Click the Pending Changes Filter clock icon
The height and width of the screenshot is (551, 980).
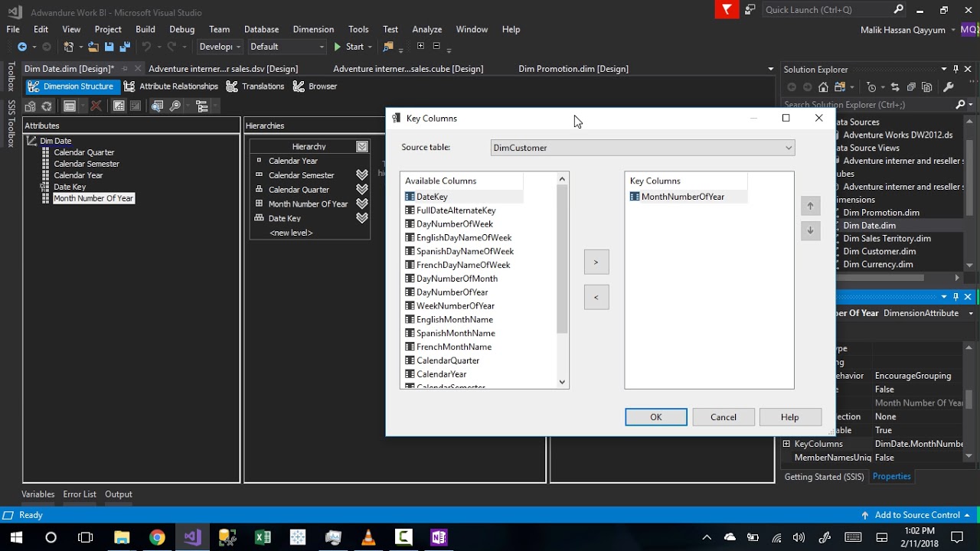point(871,87)
